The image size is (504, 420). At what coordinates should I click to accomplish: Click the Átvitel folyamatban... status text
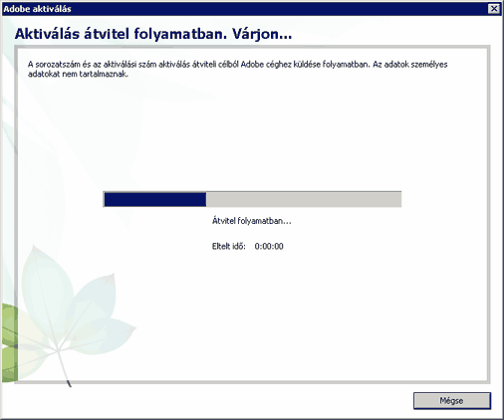[x=251, y=221]
